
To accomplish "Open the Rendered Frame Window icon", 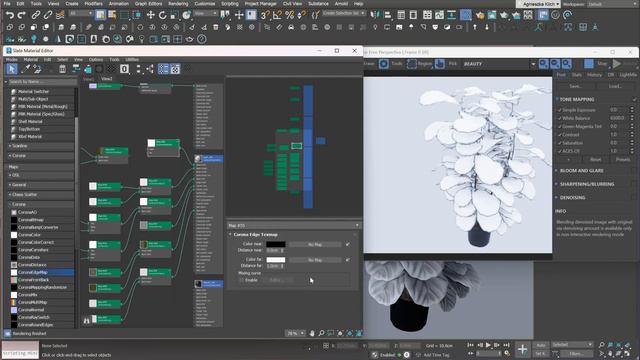I will tap(492, 15).
